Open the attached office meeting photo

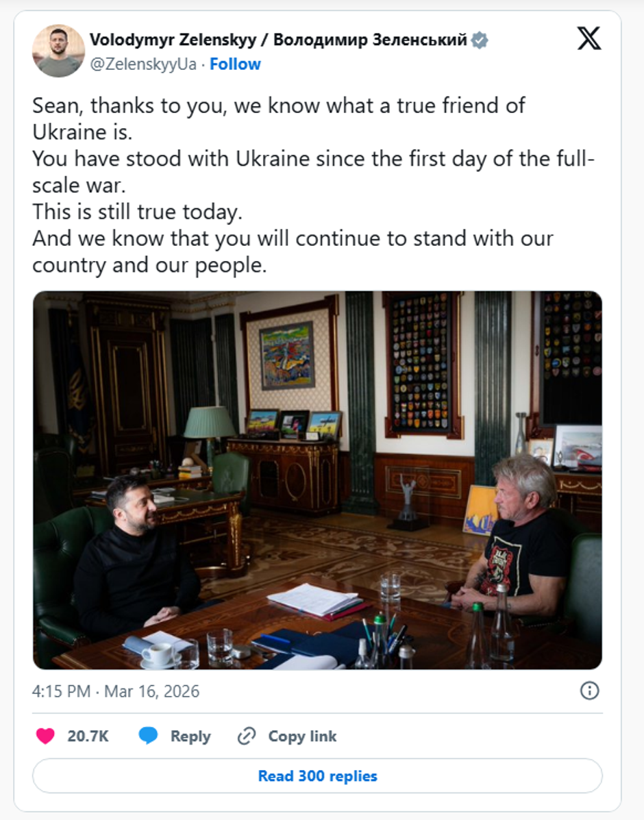point(317,480)
